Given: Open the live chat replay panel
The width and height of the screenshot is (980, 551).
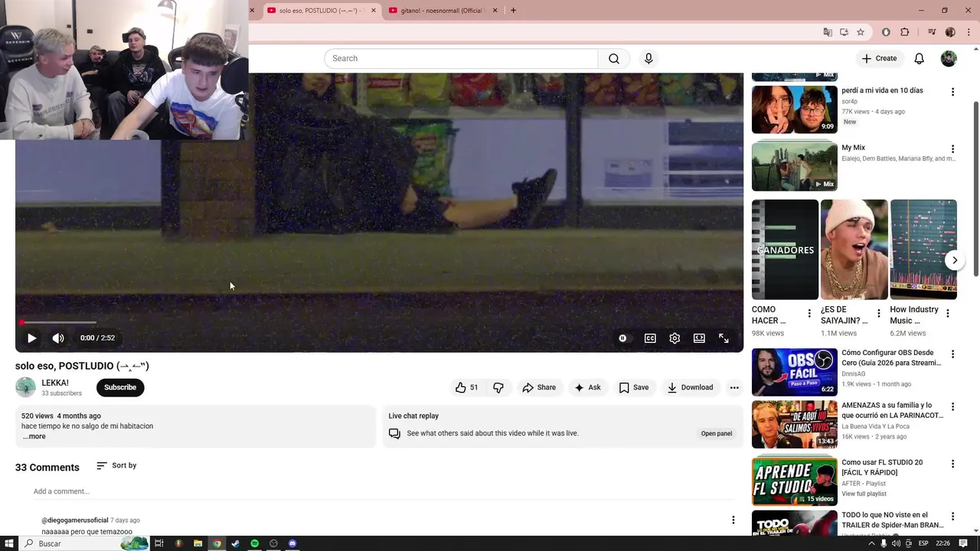Looking at the screenshot, I should point(717,433).
